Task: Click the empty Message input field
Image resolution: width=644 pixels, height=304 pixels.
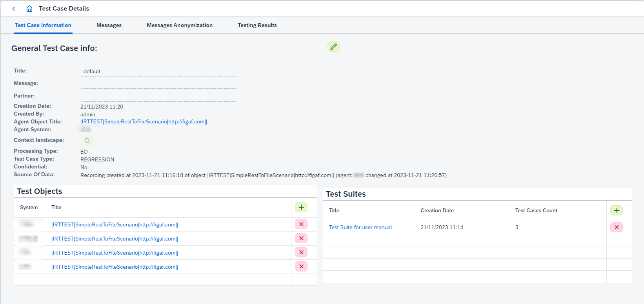Action: (x=158, y=84)
